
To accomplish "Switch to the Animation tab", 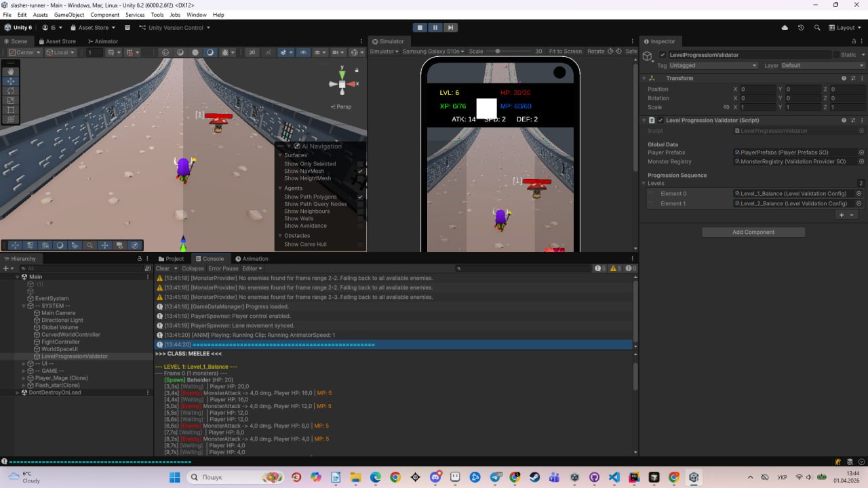I will point(252,259).
